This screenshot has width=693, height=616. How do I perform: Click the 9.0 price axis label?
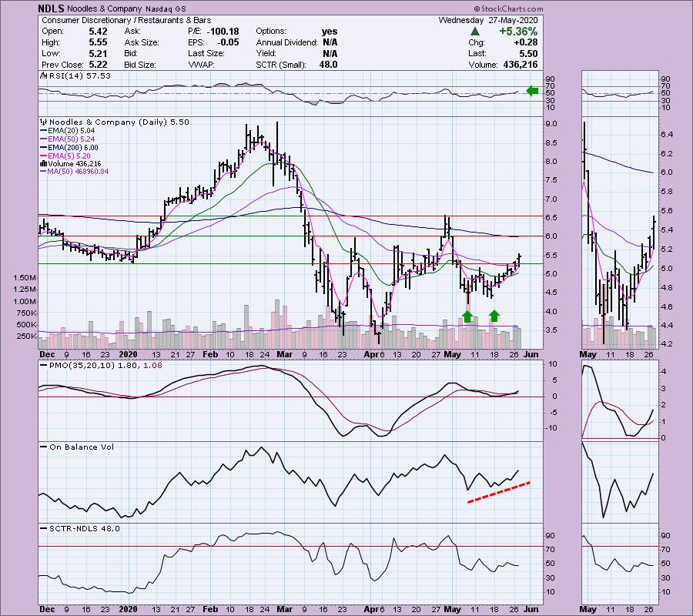(551, 124)
